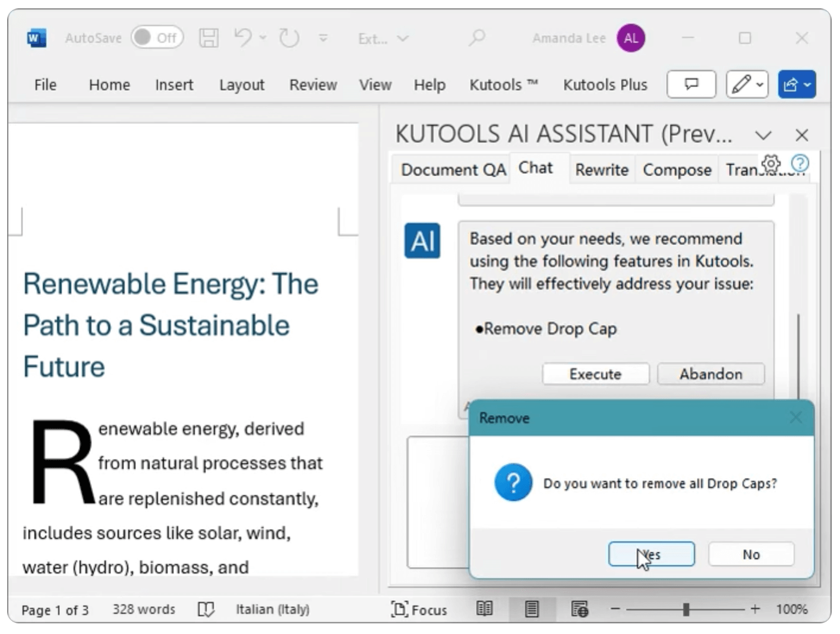The image size is (840, 634).
Task: Close the Remove dialog with X
Action: pos(796,418)
